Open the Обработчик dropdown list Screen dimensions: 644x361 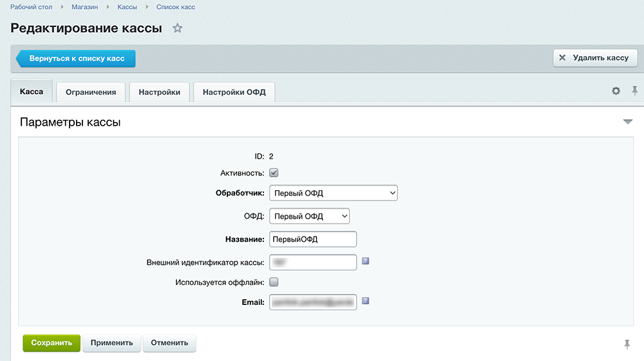pyautogui.click(x=333, y=193)
